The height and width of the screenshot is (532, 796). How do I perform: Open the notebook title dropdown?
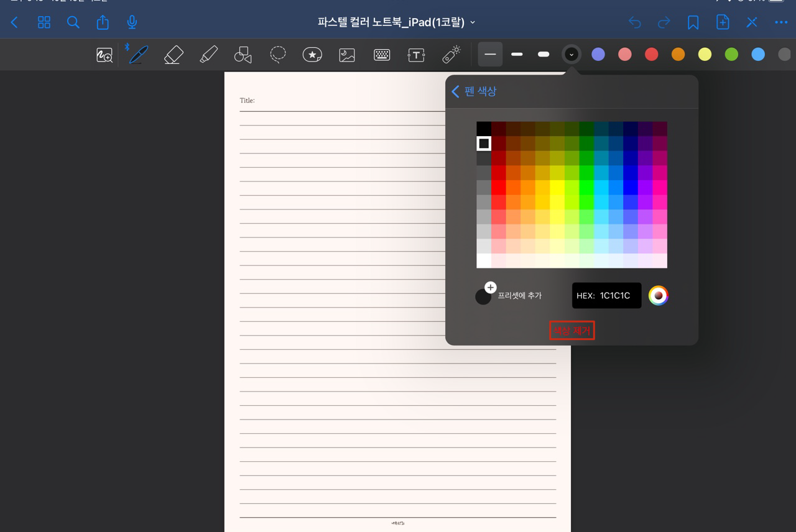(x=473, y=21)
